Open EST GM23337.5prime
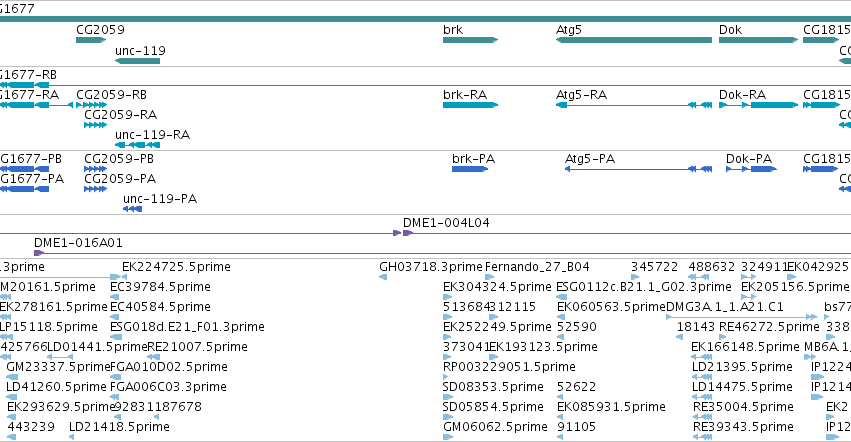 [x=12, y=377]
